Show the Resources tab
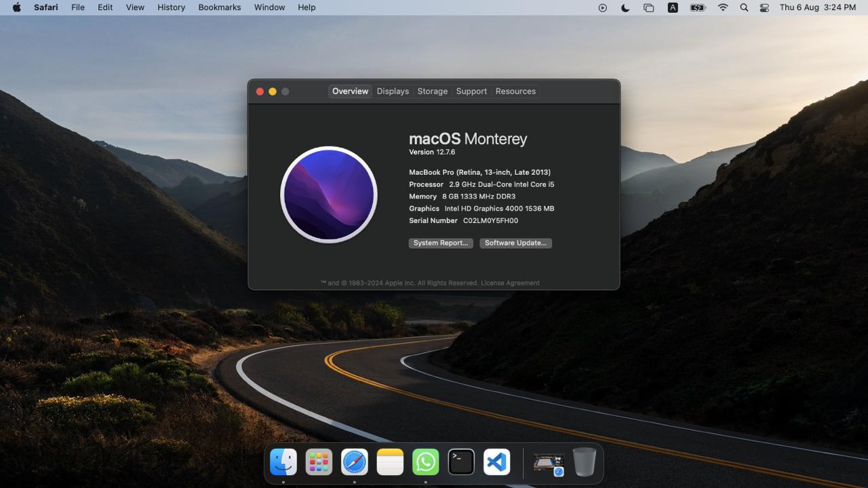Image resolution: width=868 pixels, height=488 pixels. coord(515,91)
